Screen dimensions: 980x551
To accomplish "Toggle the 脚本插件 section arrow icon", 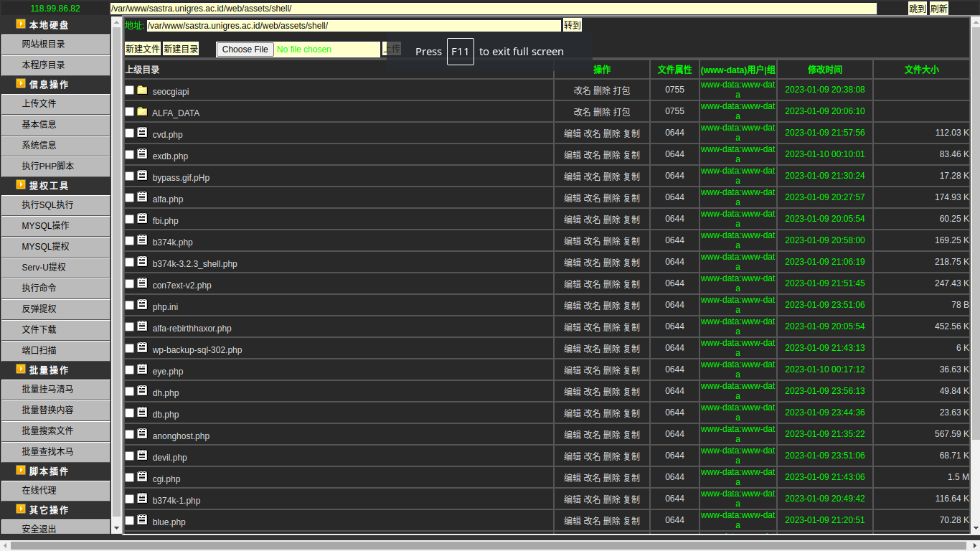I will [21, 470].
